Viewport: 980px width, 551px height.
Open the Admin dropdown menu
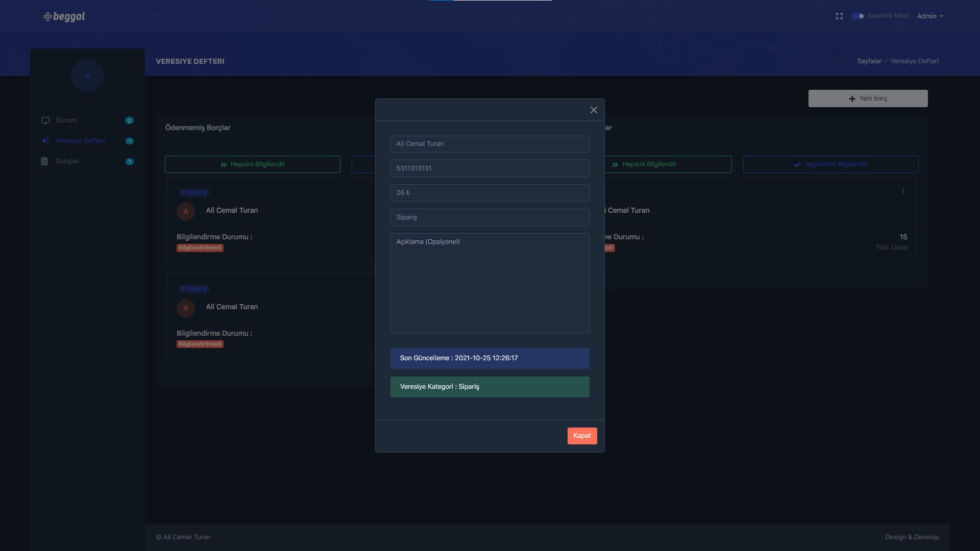pos(930,16)
